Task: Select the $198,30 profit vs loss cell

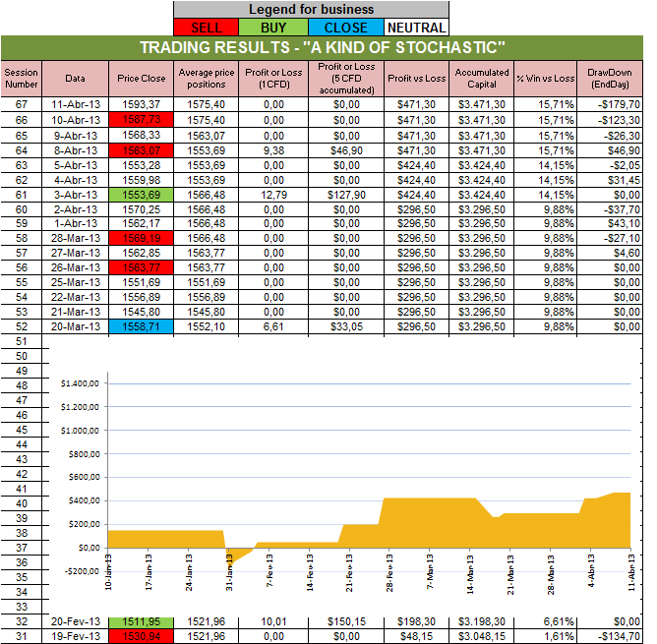Action: (x=416, y=621)
